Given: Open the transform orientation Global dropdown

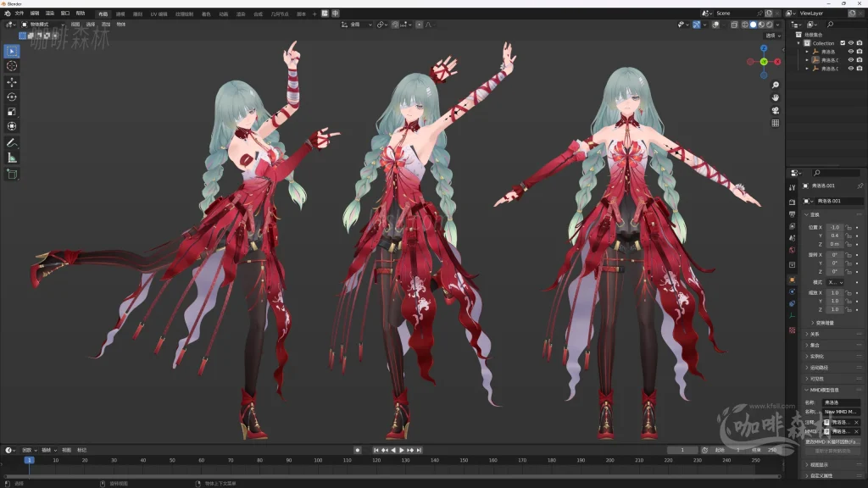Looking at the screenshot, I should [356, 25].
